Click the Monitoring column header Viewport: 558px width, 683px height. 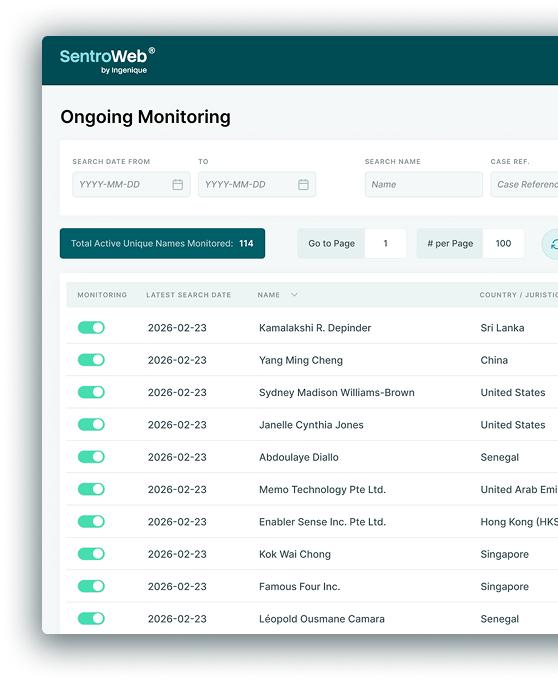pos(102,295)
